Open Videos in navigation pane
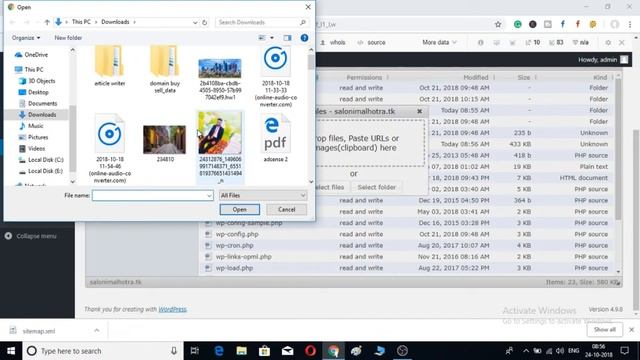This screenshot has width=640, height=360. [32, 149]
